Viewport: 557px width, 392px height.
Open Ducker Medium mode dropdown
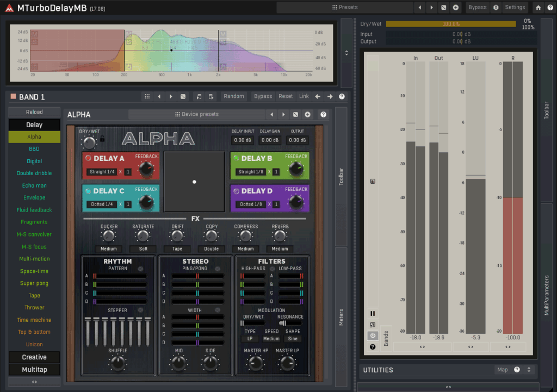[x=109, y=249]
